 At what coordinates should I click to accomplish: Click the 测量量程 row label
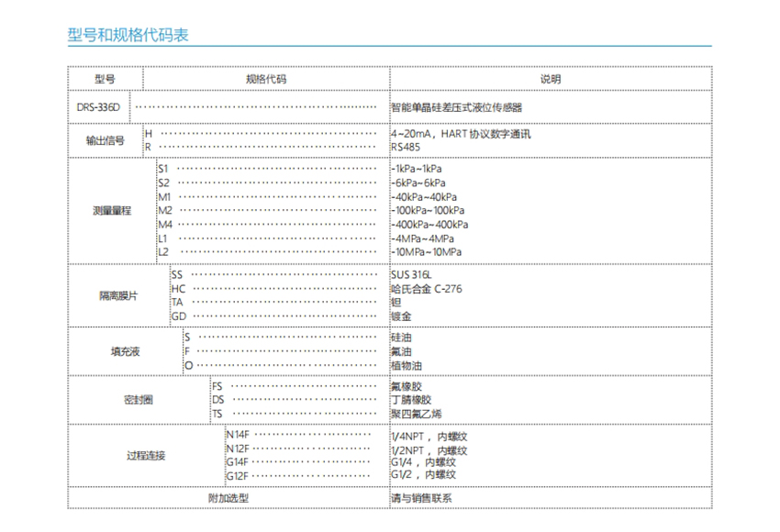tap(112, 211)
